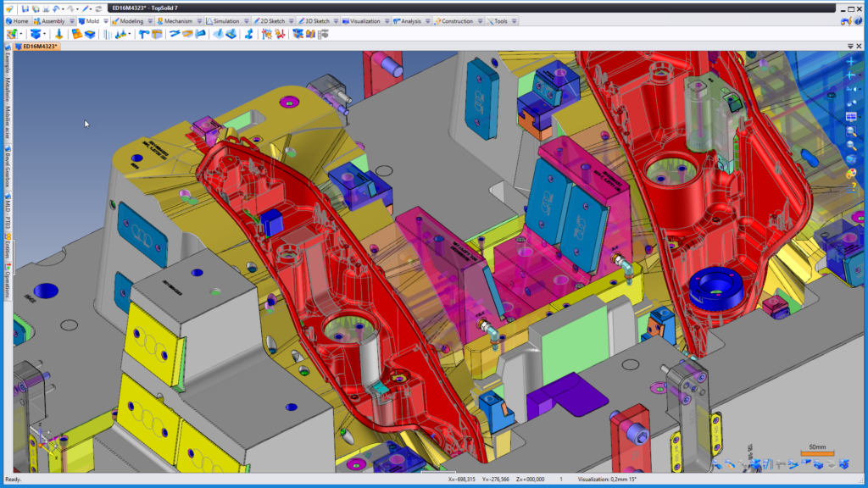The height and width of the screenshot is (488, 868).
Task: Toggle the last blue filter icon at the bottom right
Action: [x=843, y=465]
